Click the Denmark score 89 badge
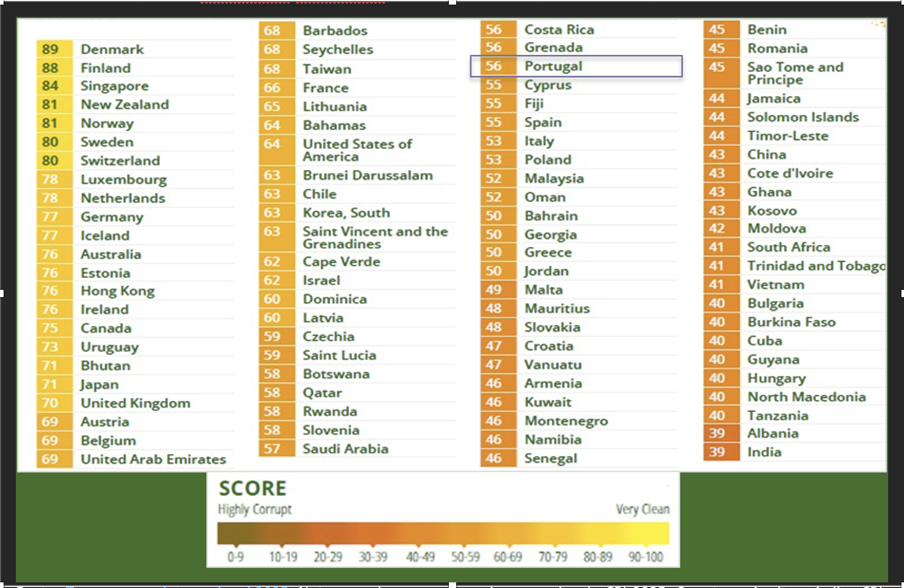904x588 pixels. (50, 49)
